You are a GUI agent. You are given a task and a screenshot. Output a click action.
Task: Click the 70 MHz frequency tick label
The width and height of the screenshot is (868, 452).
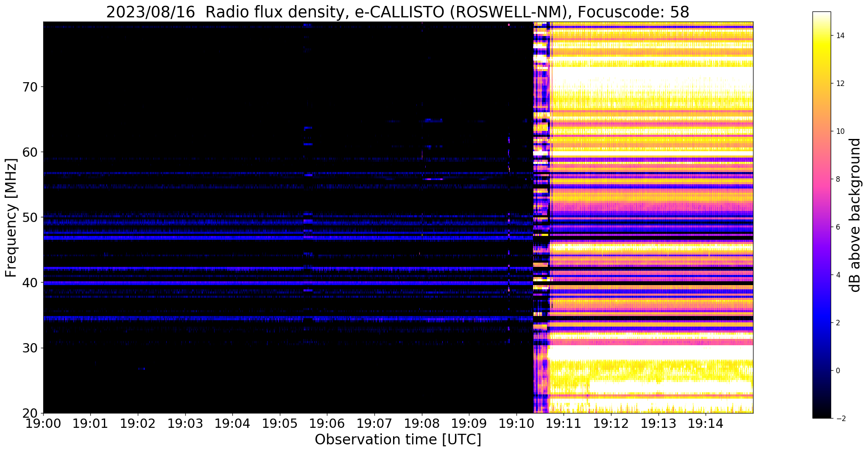tap(31, 87)
